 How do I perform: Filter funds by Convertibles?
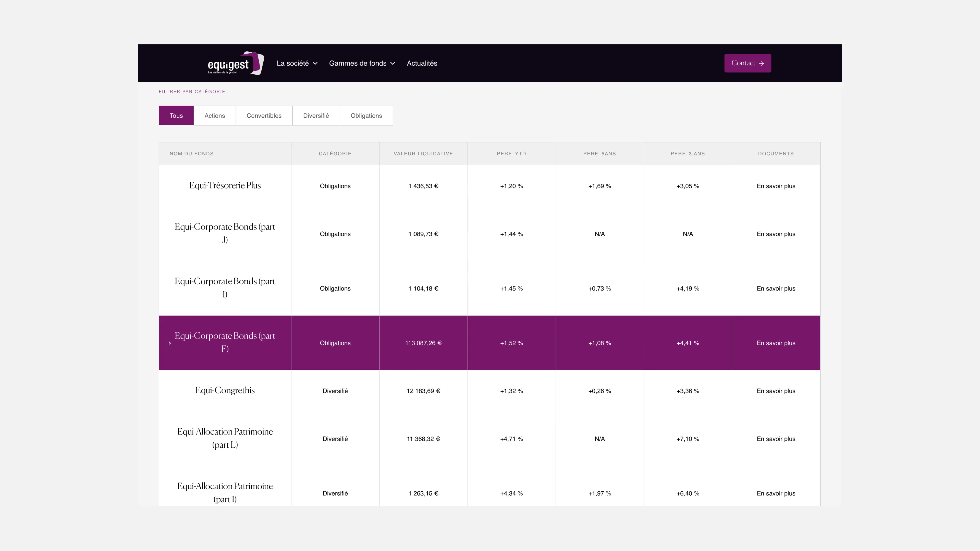pos(264,116)
